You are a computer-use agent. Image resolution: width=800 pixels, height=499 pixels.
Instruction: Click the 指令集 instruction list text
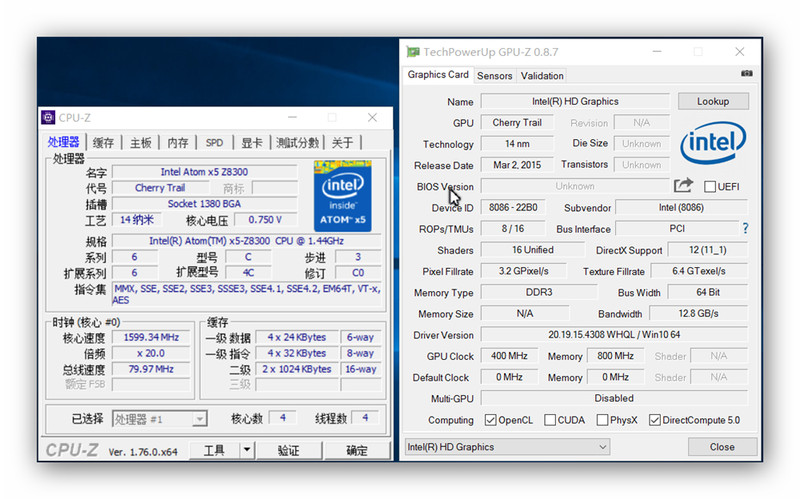click(246, 294)
